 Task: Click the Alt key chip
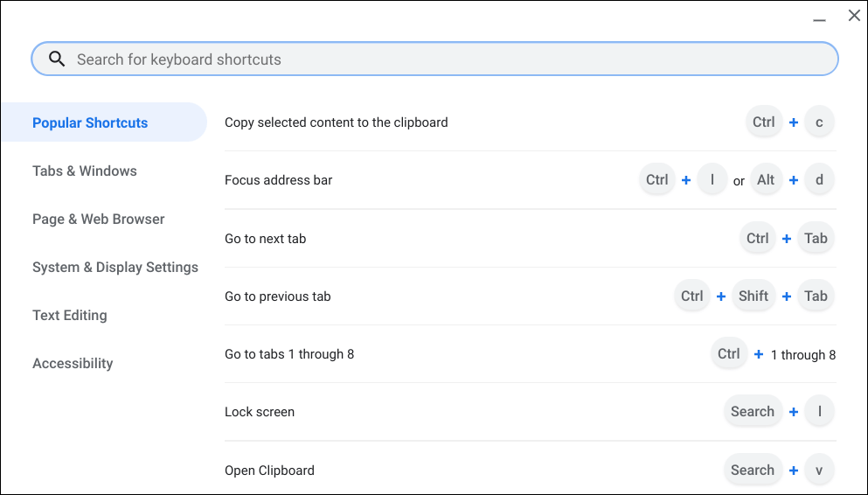[766, 180]
